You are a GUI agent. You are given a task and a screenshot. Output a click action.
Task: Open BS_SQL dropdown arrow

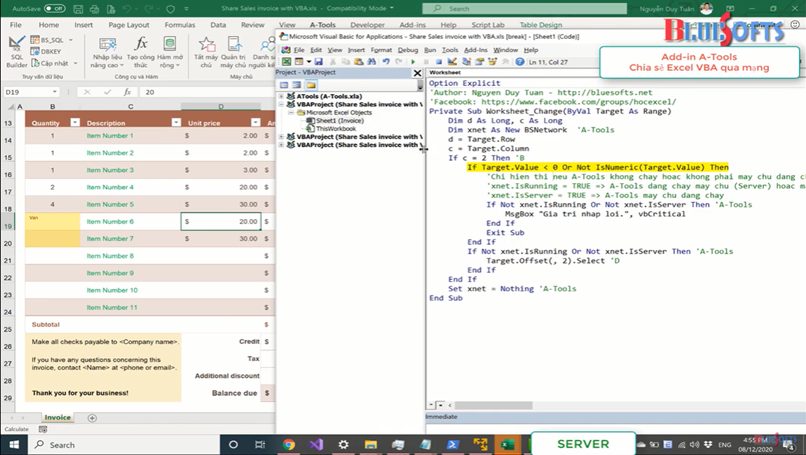(x=70, y=40)
